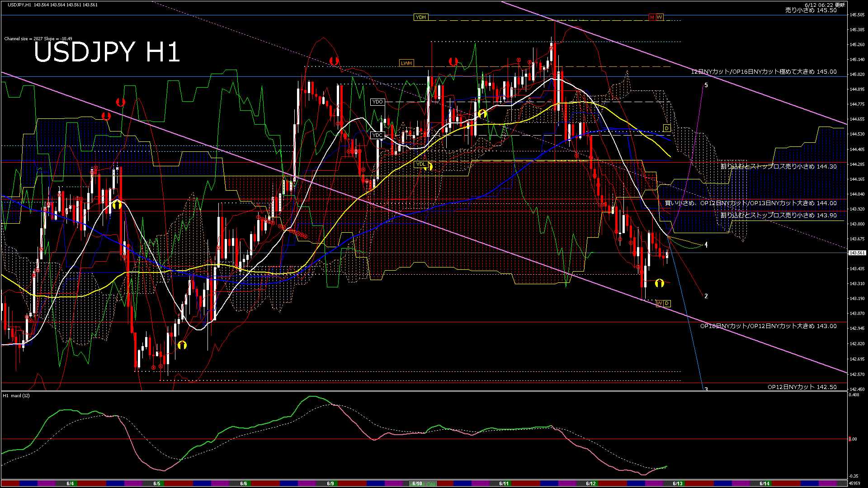Viewport: 868px width, 488px height.
Task: Click the red down arrow left of LWH label
Action: click(x=334, y=61)
